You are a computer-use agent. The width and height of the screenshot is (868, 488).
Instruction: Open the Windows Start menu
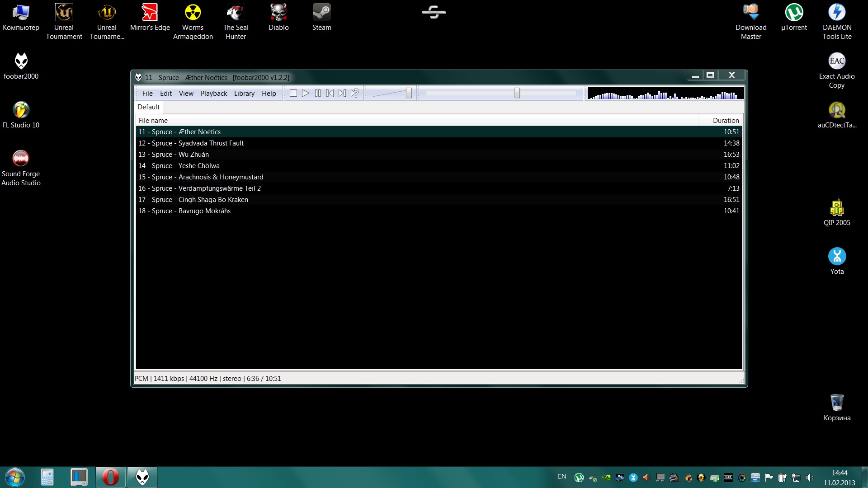point(15,477)
